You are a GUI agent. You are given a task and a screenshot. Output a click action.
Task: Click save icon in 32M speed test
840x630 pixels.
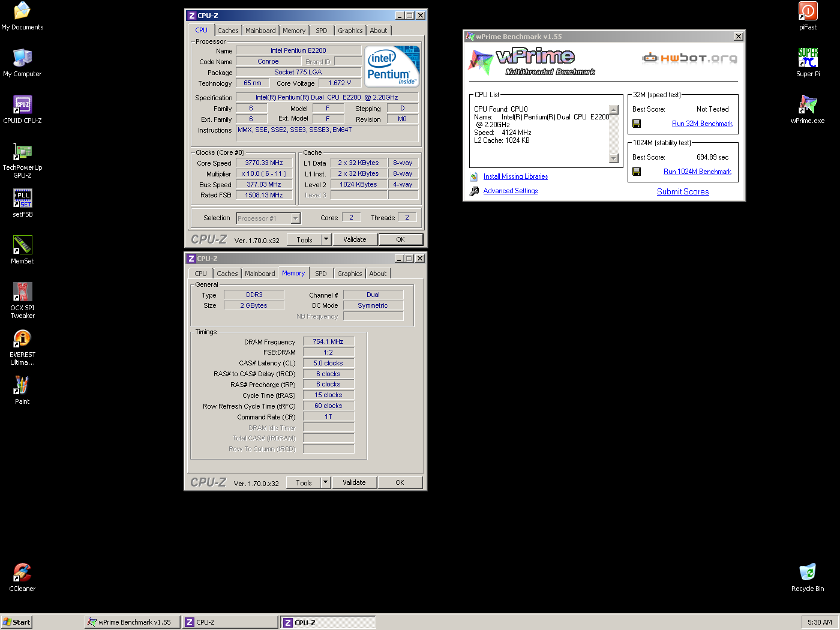pos(637,124)
